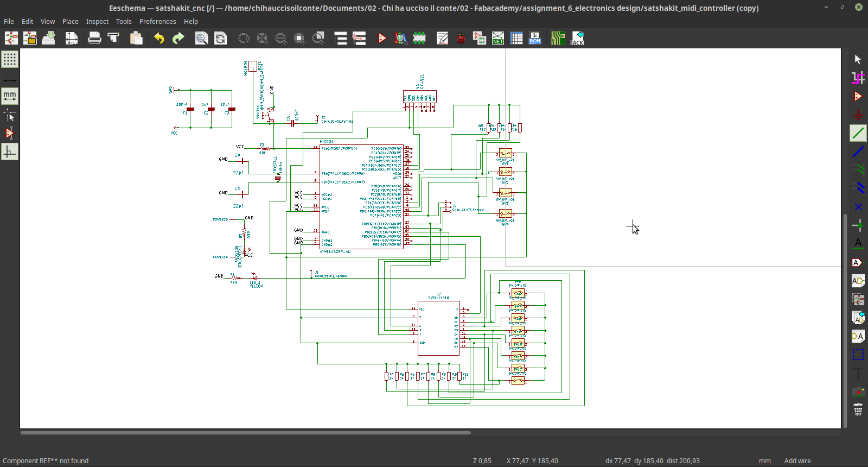This screenshot has height=467, width=868.
Task: Open an existing schematic project
Action: (x=30, y=38)
